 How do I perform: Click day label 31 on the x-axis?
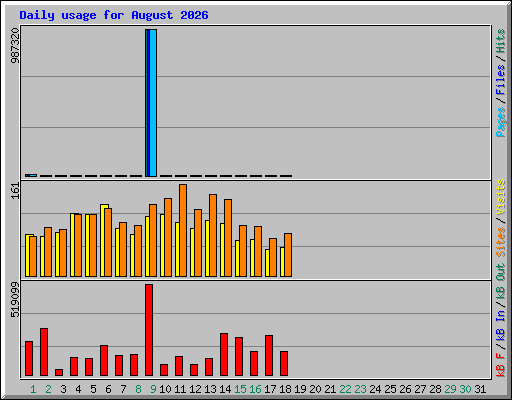pyautogui.click(x=480, y=389)
